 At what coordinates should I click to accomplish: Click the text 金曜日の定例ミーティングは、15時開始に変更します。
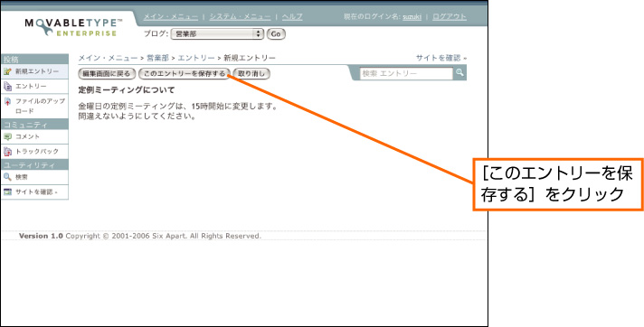point(178,107)
